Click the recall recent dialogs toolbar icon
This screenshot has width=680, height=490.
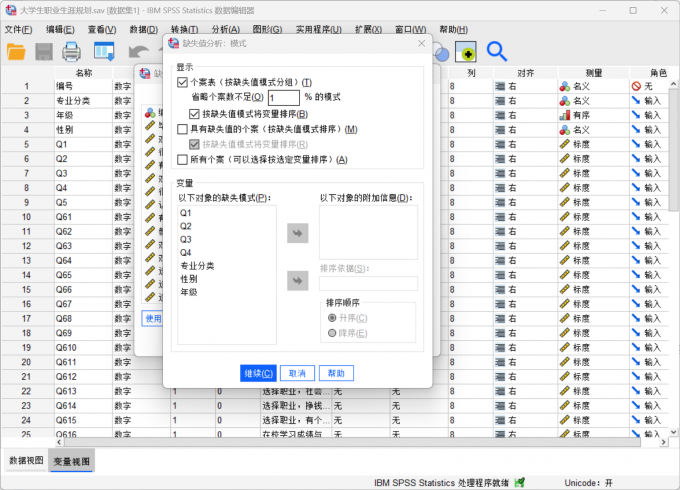104,51
